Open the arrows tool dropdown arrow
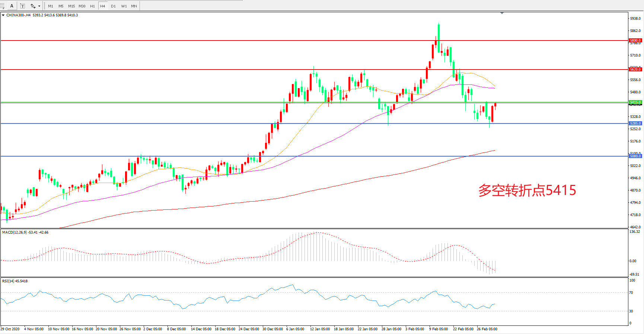This screenshot has width=644, height=334. [39, 6]
